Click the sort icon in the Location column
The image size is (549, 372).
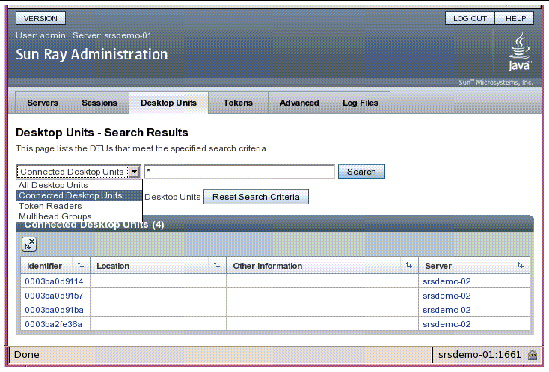tap(217, 266)
